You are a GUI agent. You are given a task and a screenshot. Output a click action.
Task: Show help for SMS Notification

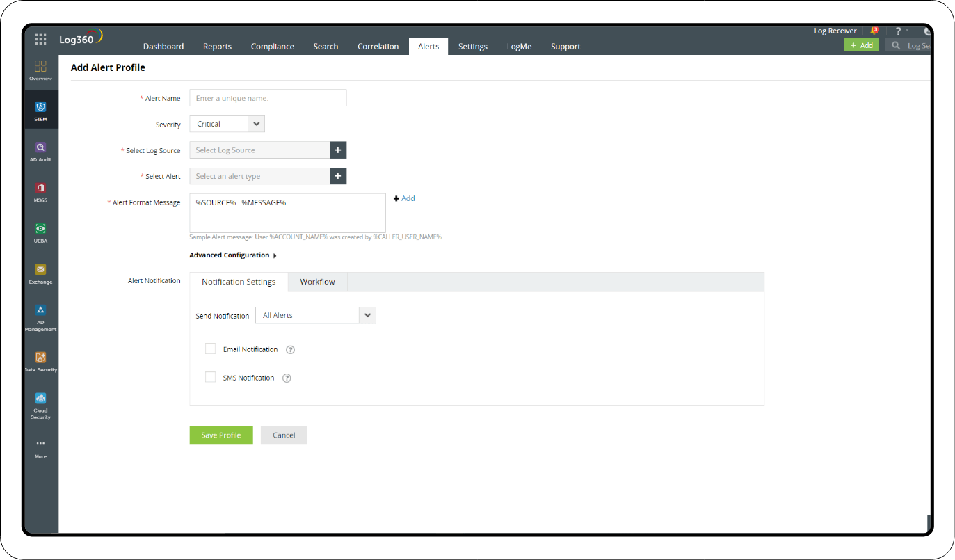[x=287, y=378]
